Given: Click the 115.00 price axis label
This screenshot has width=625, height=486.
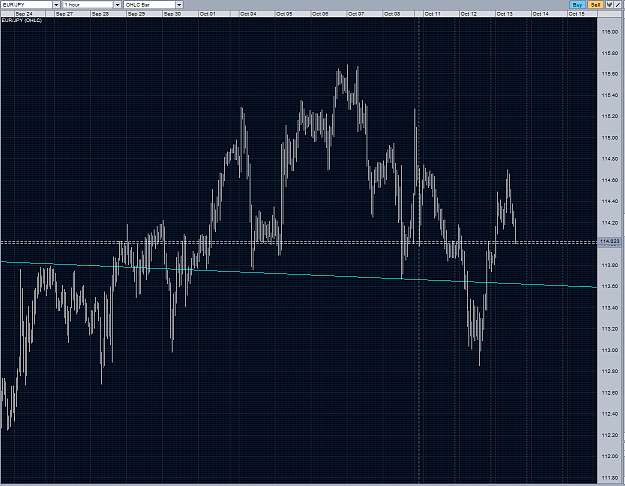Looking at the screenshot, I should tap(609, 138).
